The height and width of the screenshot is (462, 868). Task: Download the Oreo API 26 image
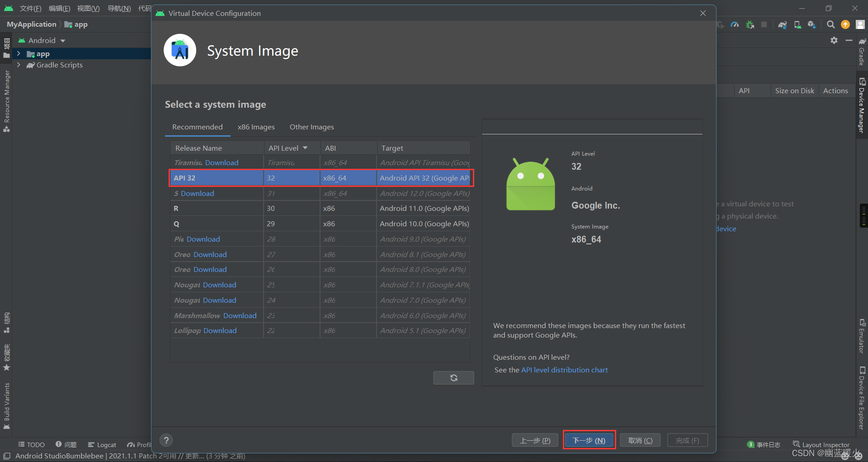[x=210, y=269]
